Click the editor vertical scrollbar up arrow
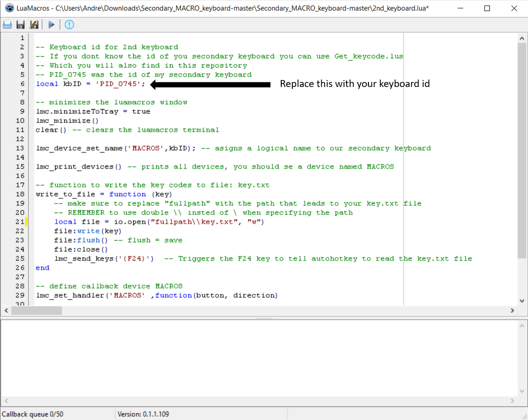The height and width of the screenshot is (420, 528). pyautogui.click(x=522, y=38)
